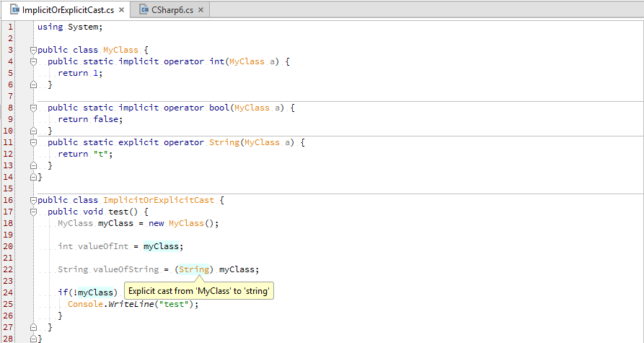644x343 pixels.
Task: Collapse the MyClass class fold at line 3
Action: coord(33,50)
